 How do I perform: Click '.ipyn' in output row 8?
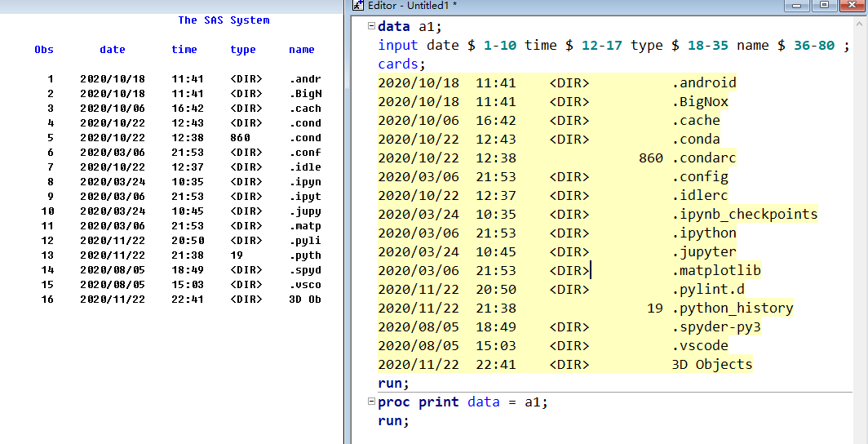point(305,181)
